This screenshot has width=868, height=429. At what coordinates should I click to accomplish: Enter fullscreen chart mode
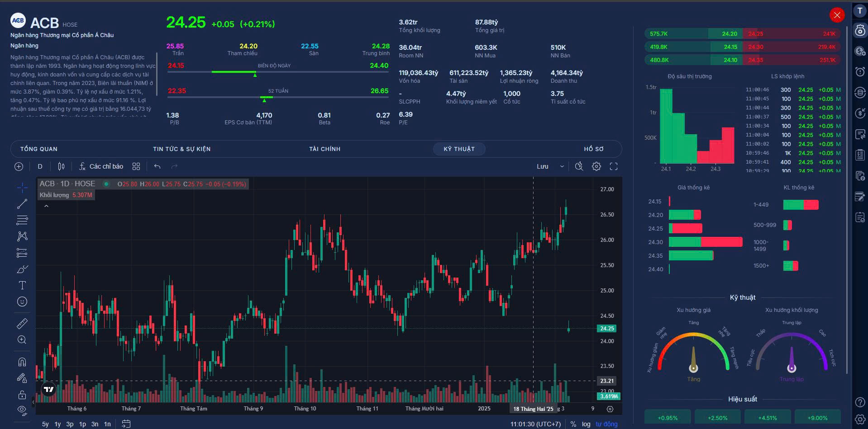(614, 166)
